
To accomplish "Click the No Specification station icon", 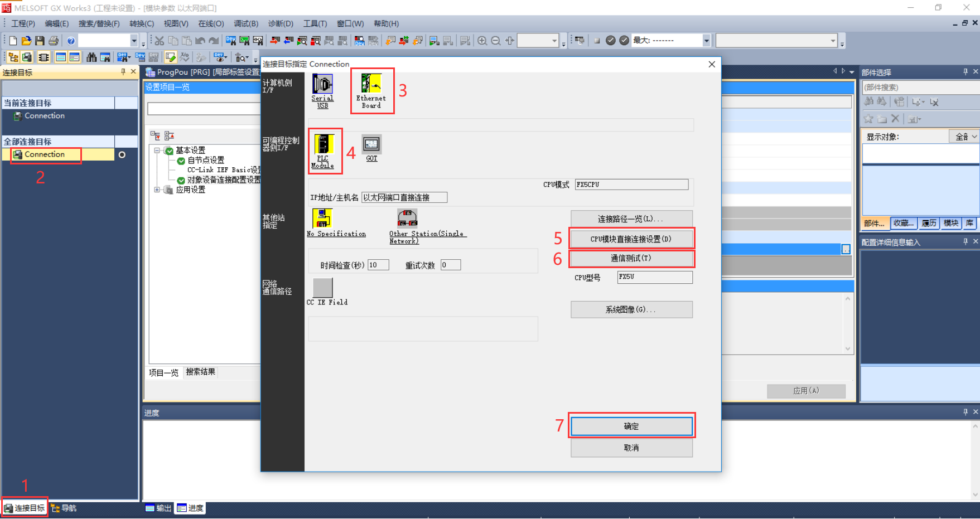I will (322, 217).
